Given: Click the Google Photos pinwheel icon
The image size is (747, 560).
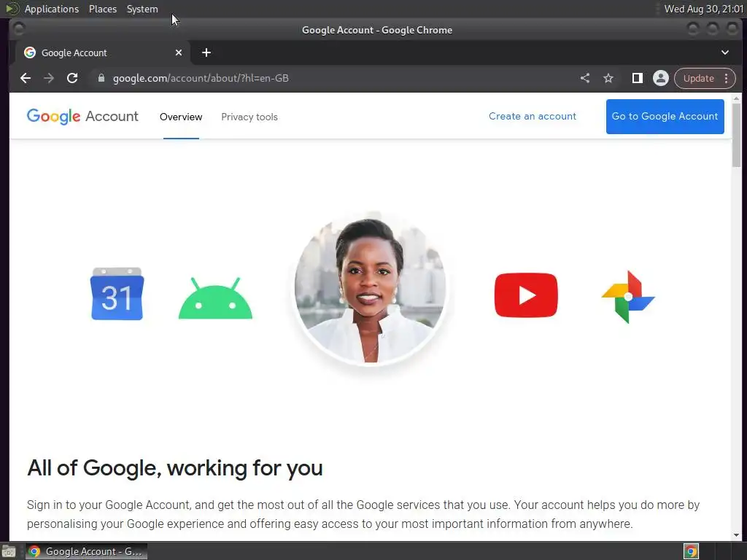Looking at the screenshot, I should [x=628, y=297].
